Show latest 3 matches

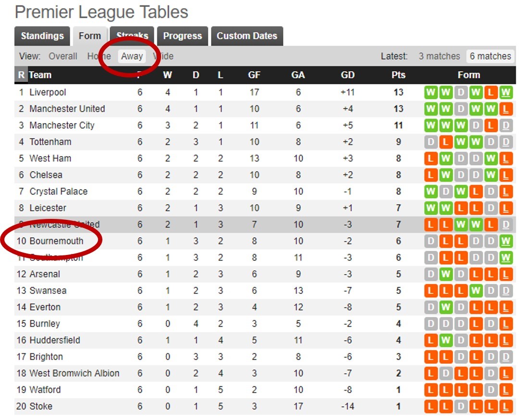coord(439,56)
